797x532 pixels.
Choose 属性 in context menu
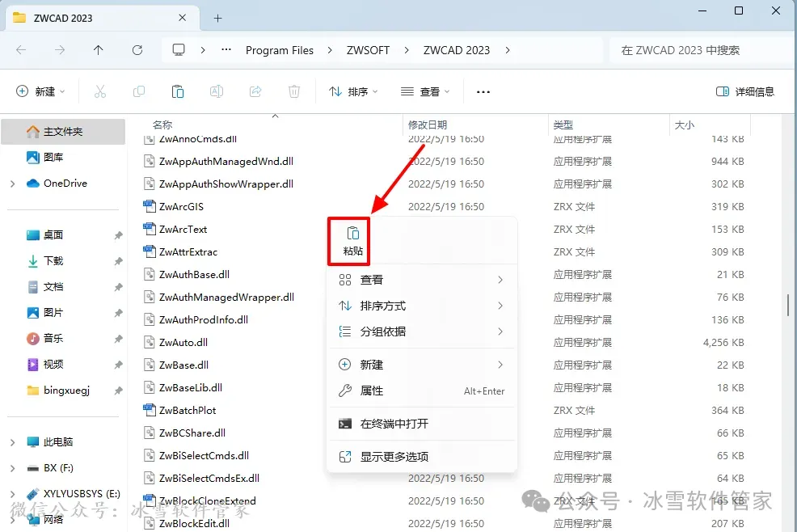(422, 391)
